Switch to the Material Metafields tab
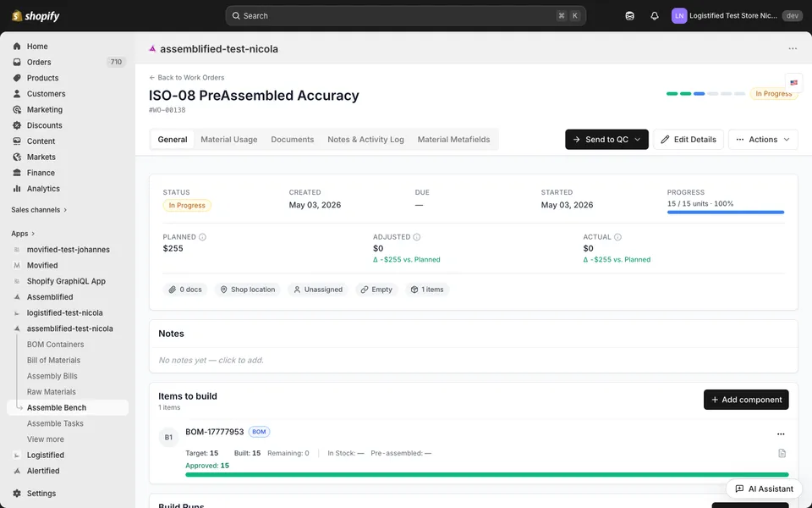The image size is (812, 508). [x=453, y=140]
